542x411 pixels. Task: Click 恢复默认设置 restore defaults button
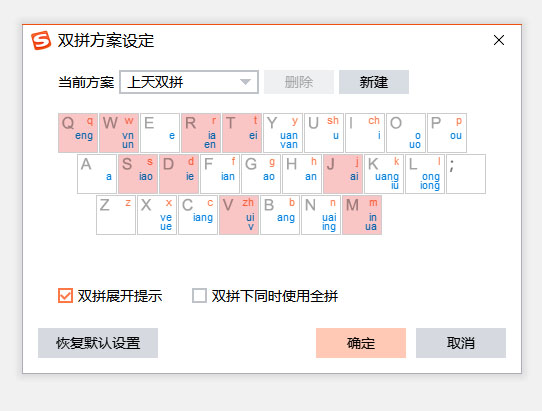(x=98, y=343)
